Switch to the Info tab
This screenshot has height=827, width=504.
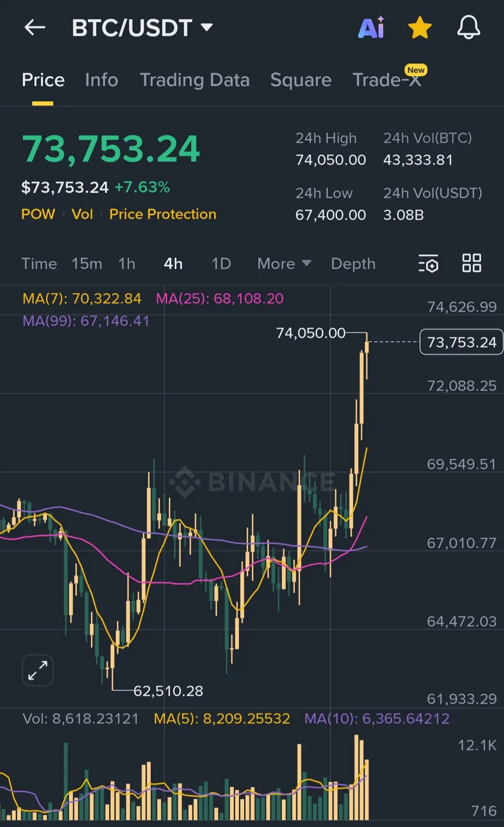click(101, 80)
